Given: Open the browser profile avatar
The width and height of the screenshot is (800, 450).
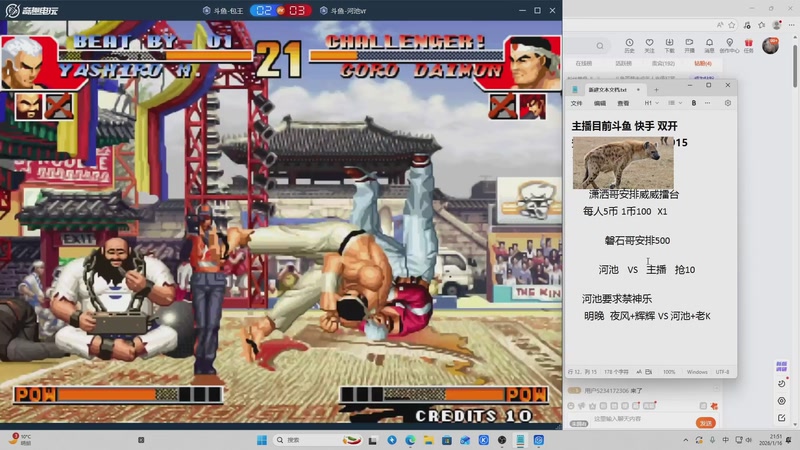Looking at the screenshot, I should coord(777,24).
